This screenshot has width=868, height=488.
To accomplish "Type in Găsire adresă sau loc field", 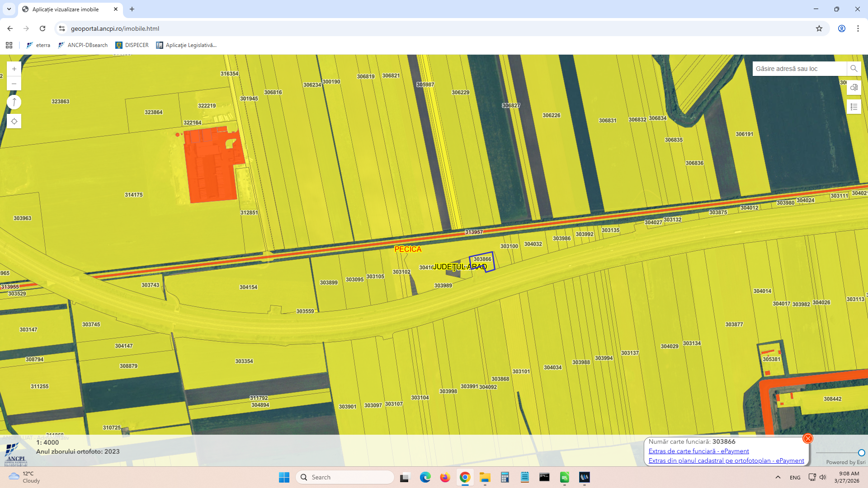I will [x=798, y=69].
